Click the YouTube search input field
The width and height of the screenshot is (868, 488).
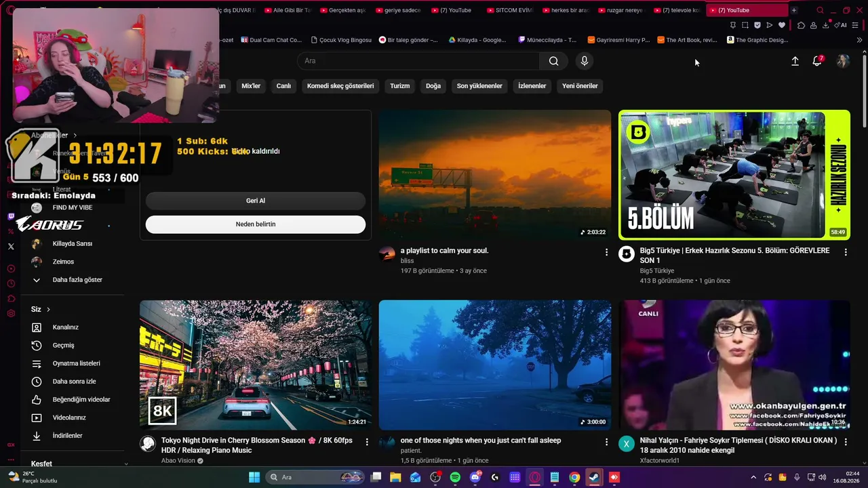coord(418,61)
